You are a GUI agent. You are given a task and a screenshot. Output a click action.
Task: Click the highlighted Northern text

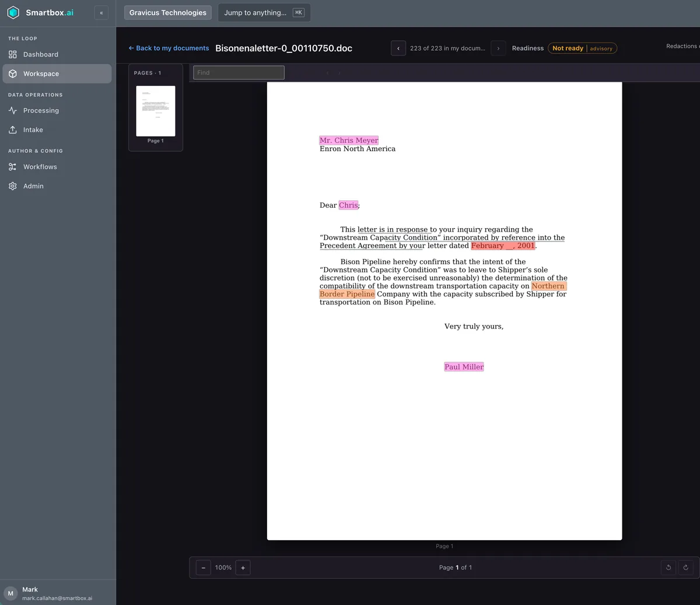pos(548,286)
